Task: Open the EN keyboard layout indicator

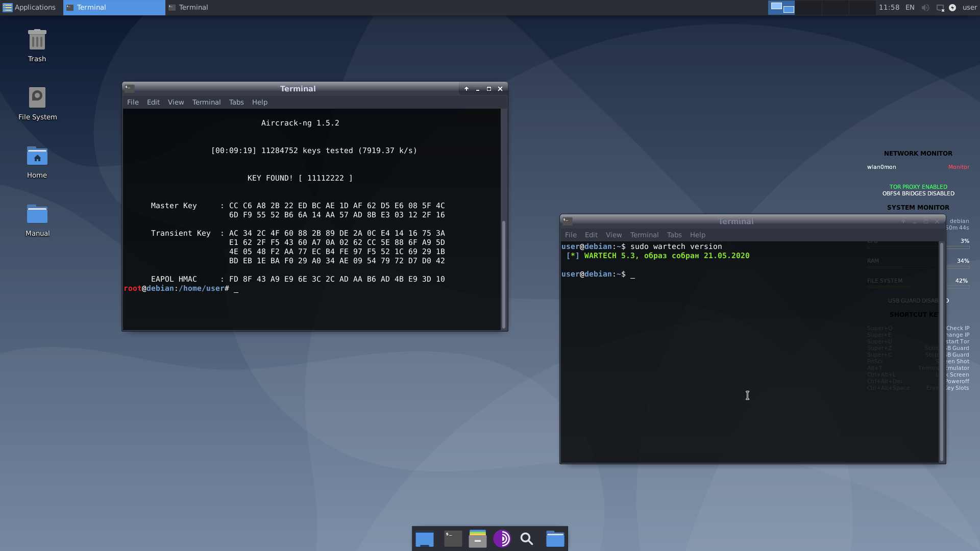Action: (910, 8)
